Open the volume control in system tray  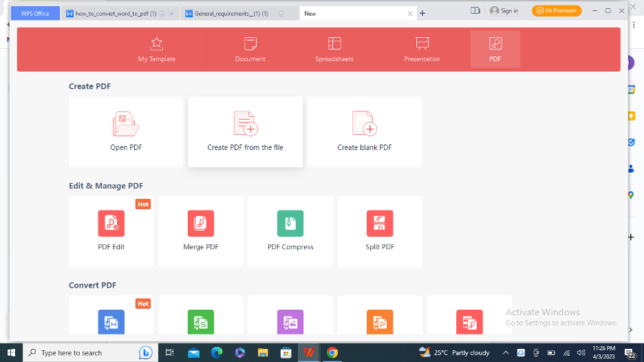tap(581, 352)
